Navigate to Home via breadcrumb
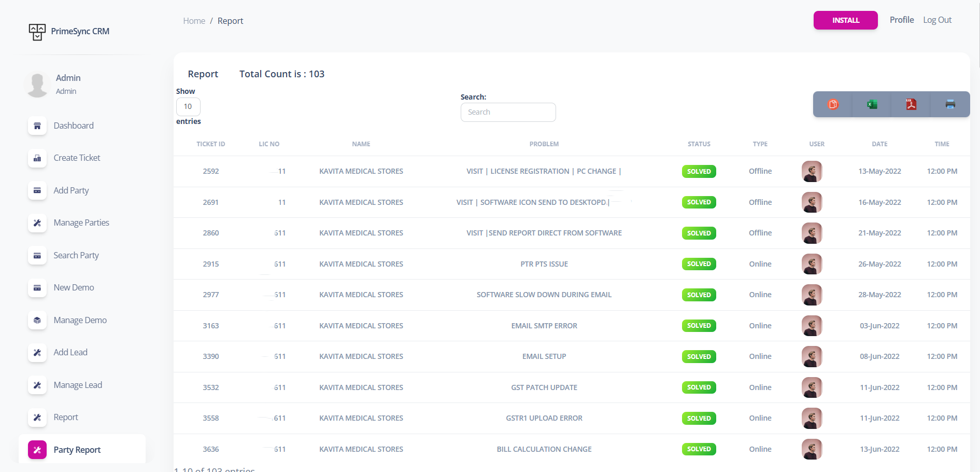 pos(194,21)
